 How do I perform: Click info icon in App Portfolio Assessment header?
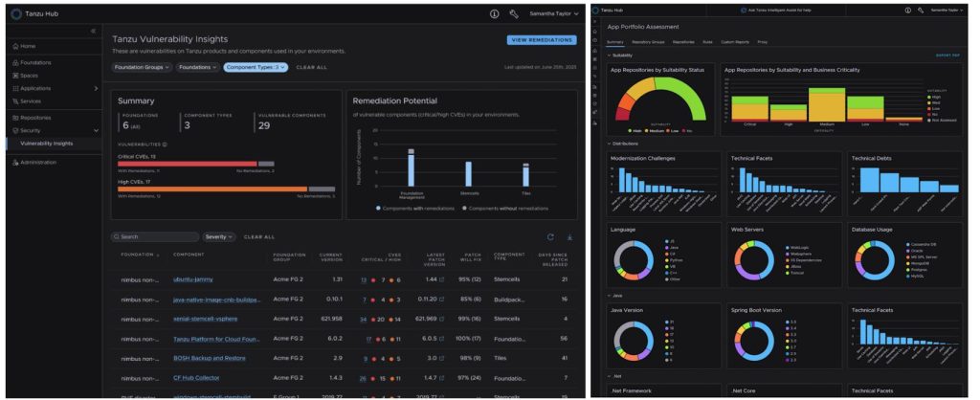(x=908, y=10)
